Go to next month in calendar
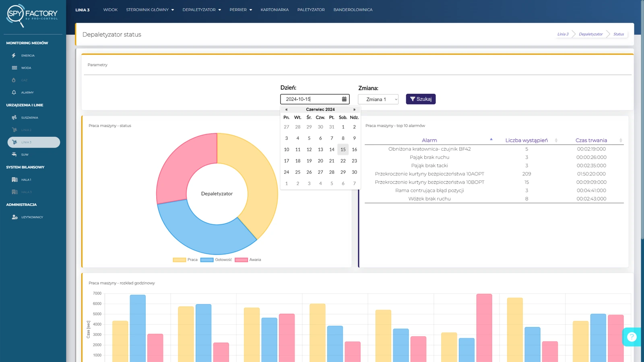 click(x=354, y=109)
